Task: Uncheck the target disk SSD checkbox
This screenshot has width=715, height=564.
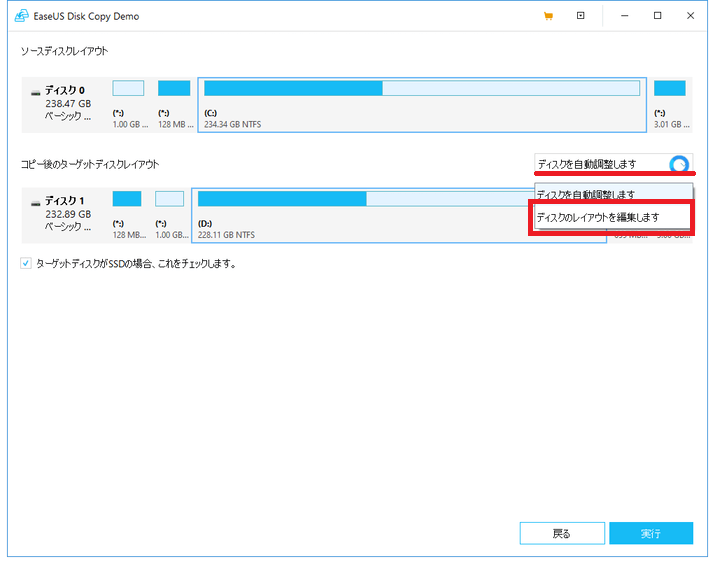Action: 26,264
